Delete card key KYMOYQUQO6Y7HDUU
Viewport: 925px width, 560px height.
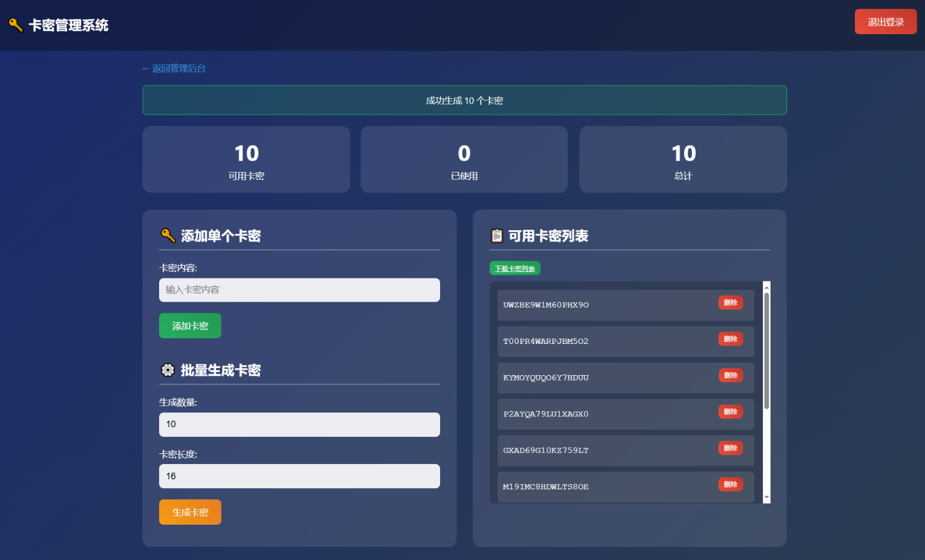pos(731,376)
